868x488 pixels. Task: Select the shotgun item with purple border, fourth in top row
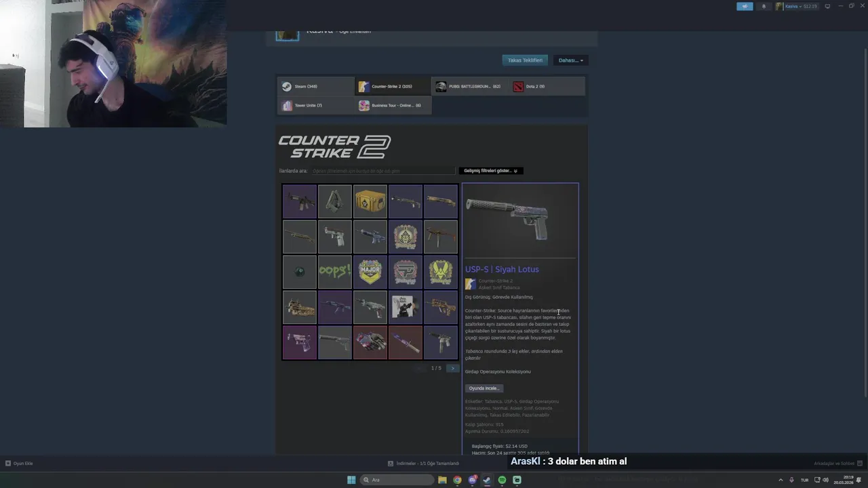(x=406, y=201)
